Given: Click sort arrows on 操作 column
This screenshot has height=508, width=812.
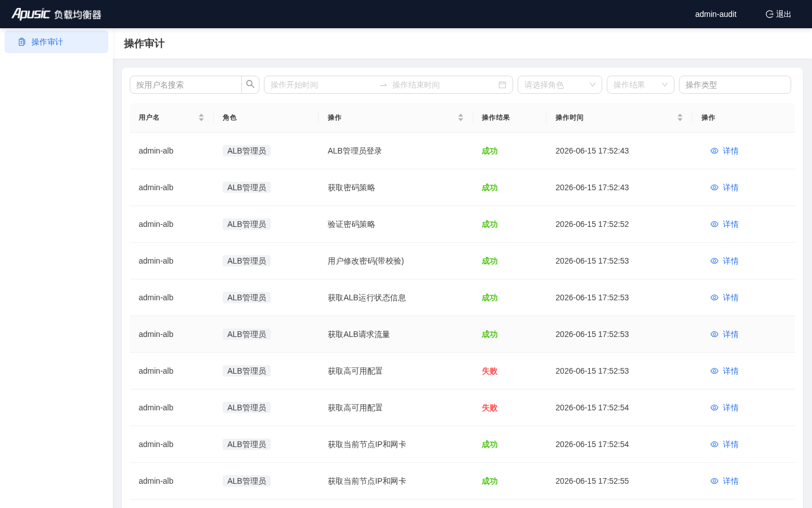Looking at the screenshot, I should 461,117.
